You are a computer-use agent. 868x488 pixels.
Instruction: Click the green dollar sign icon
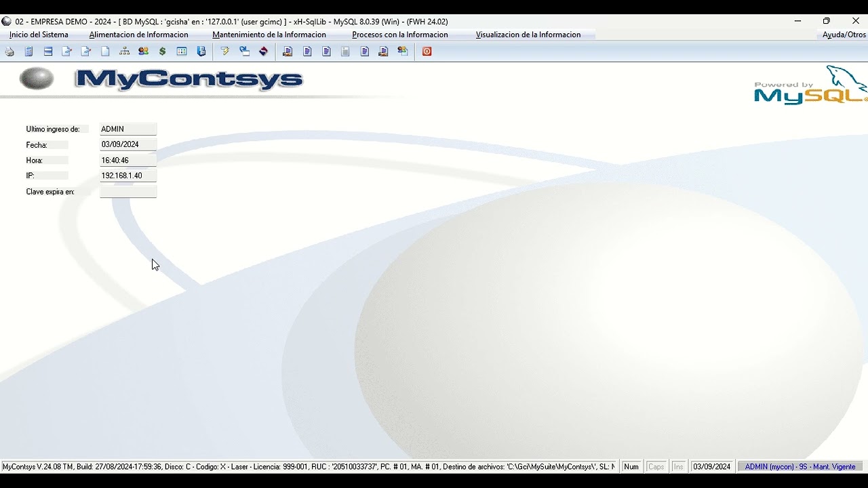[163, 52]
